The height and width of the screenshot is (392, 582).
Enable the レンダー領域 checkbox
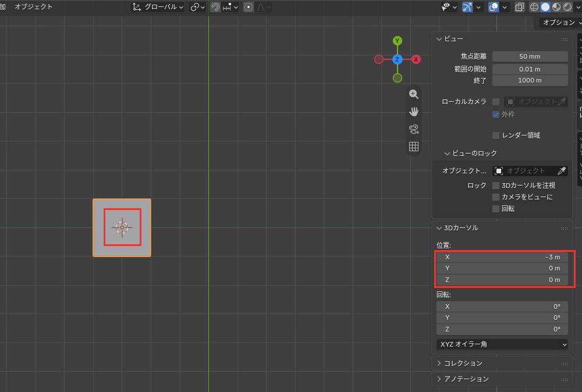496,136
